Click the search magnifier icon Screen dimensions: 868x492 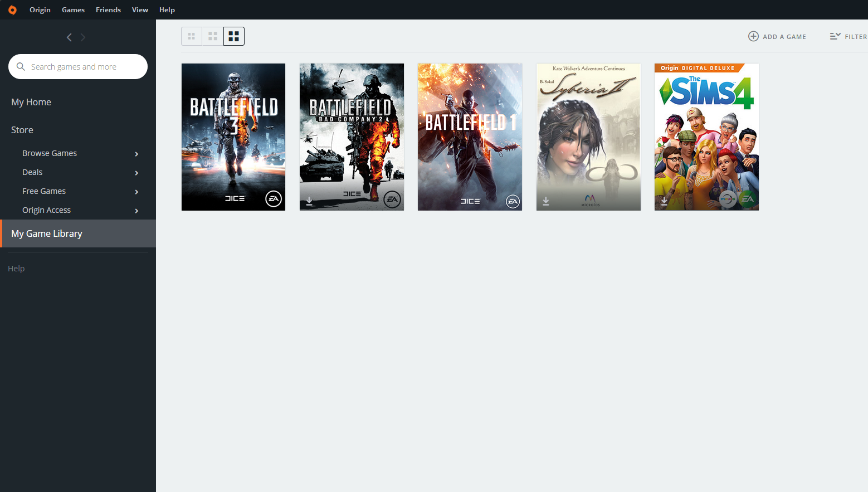click(x=21, y=66)
